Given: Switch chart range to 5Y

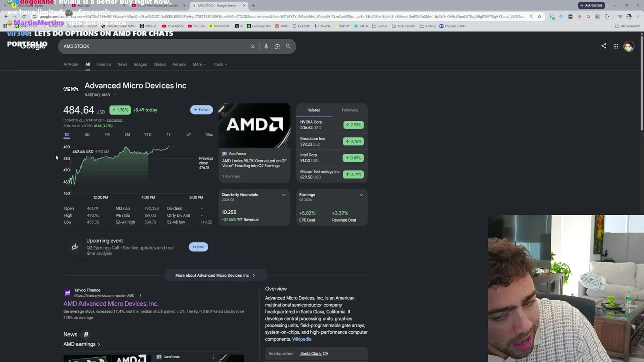Looking at the screenshot, I should pos(189,134).
